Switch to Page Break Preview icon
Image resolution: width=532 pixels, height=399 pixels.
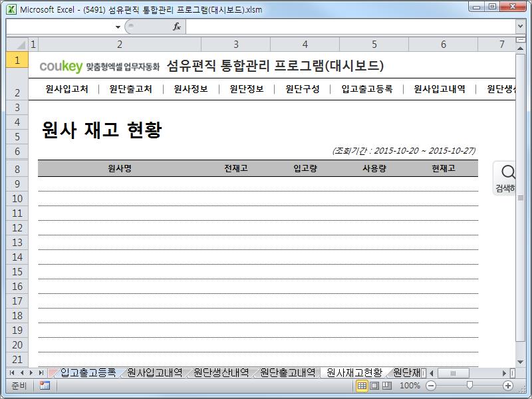pos(386,386)
